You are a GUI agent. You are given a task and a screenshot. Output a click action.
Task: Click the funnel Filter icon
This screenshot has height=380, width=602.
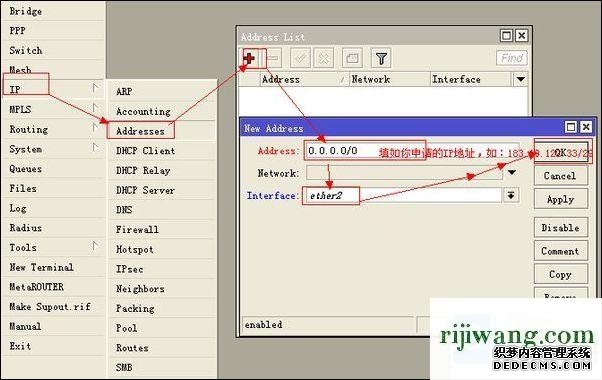[381, 58]
